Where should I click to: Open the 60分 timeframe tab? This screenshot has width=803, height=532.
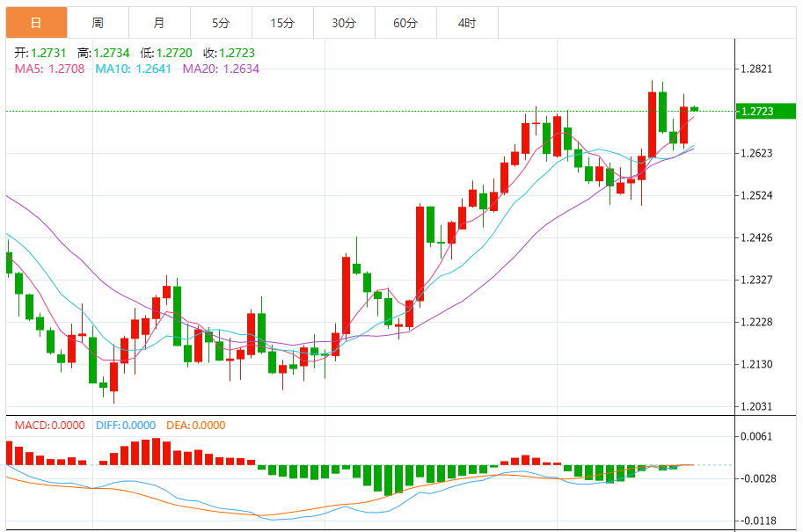click(x=405, y=23)
